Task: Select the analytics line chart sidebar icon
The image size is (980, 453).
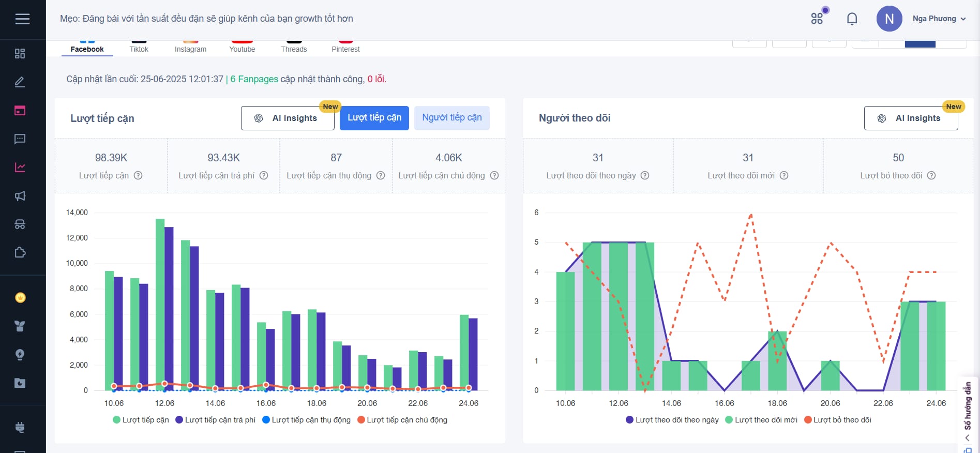Action: pyautogui.click(x=20, y=168)
